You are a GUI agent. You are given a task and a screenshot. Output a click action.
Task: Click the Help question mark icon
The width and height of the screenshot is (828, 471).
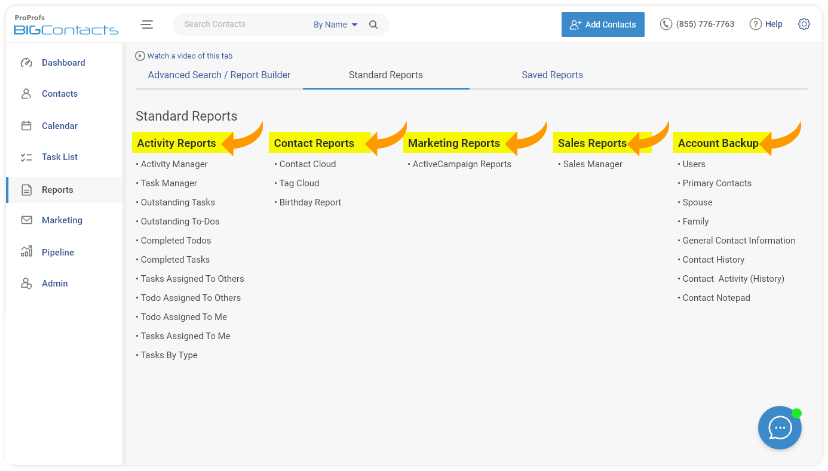click(756, 24)
